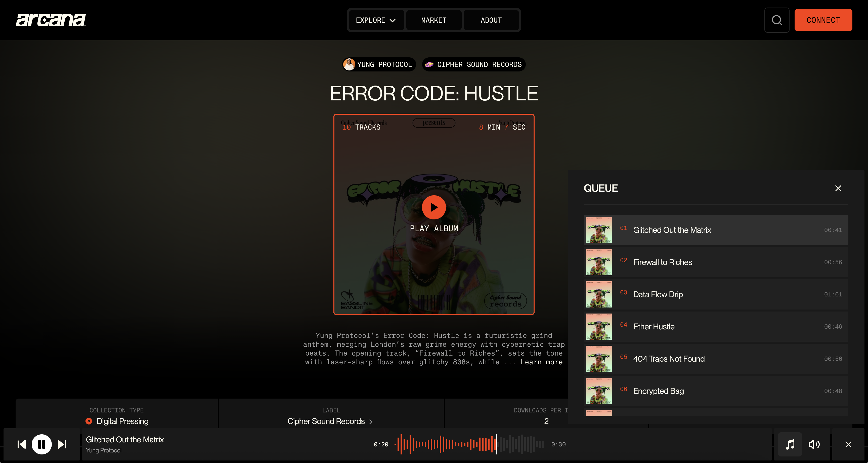Open the Explore dropdown

tap(376, 20)
